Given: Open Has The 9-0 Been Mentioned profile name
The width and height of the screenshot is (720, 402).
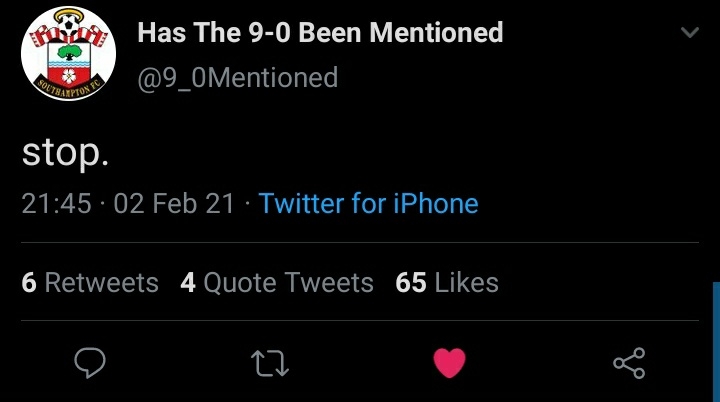Looking at the screenshot, I should 320,33.
